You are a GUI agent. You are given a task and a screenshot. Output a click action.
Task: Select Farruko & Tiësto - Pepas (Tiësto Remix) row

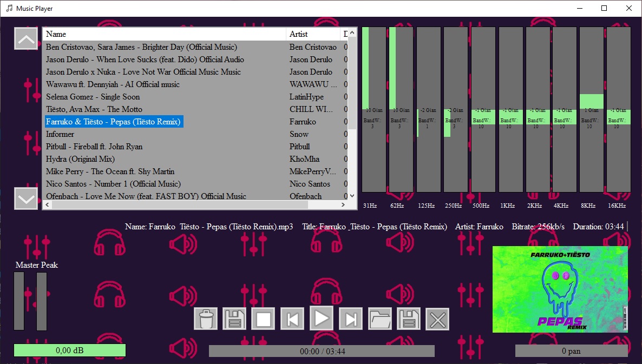tap(114, 122)
